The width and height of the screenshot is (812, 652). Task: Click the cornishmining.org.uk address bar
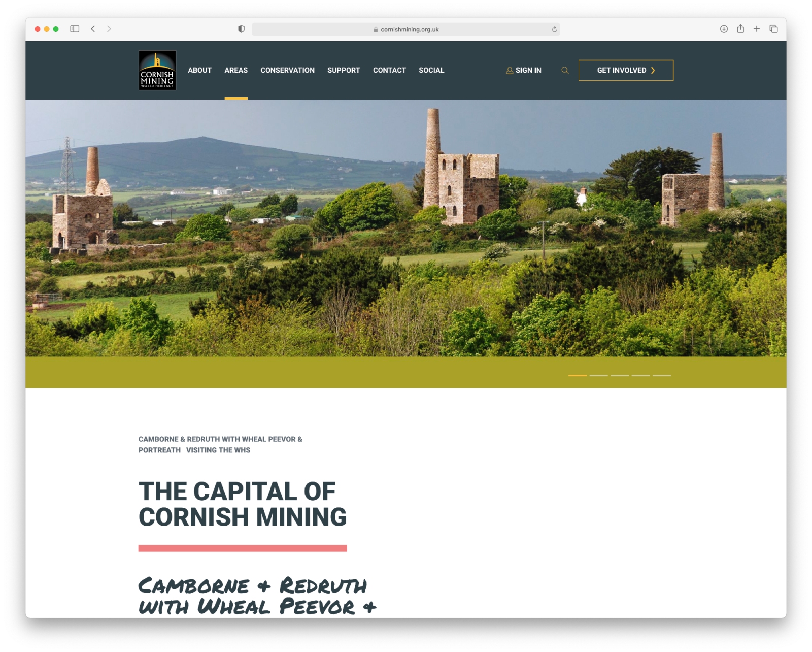pyautogui.click(x=406, y=29)
